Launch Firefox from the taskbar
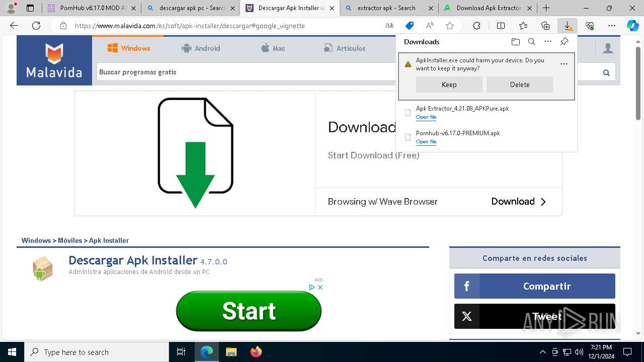This screenshot has height=362, width=644. (x=256, y=352)
